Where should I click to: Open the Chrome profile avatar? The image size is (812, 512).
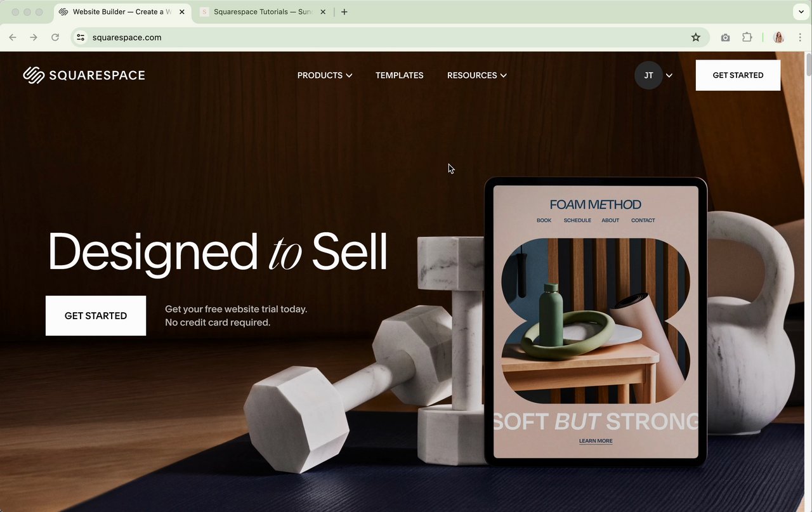click(x=778, y=37)
